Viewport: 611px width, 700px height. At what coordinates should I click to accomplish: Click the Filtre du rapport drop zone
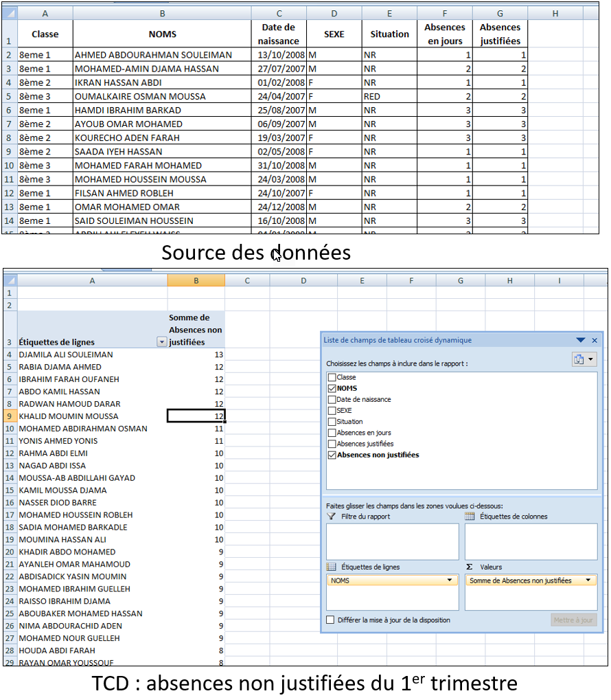pyautogui.click(x=393, y=541)
